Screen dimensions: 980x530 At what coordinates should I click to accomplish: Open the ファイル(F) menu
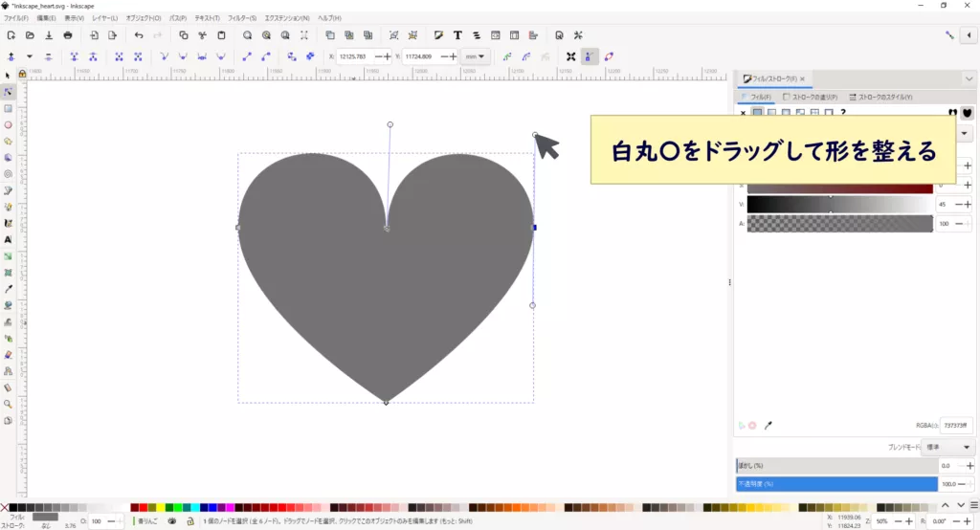pos(16,19)
